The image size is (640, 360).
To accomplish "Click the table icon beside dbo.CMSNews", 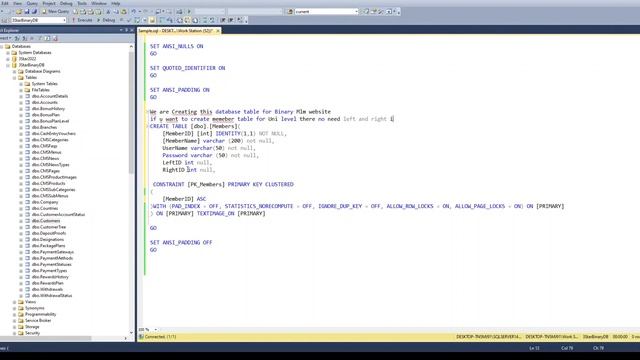I will pyautogui.click(x=27, y=158).
